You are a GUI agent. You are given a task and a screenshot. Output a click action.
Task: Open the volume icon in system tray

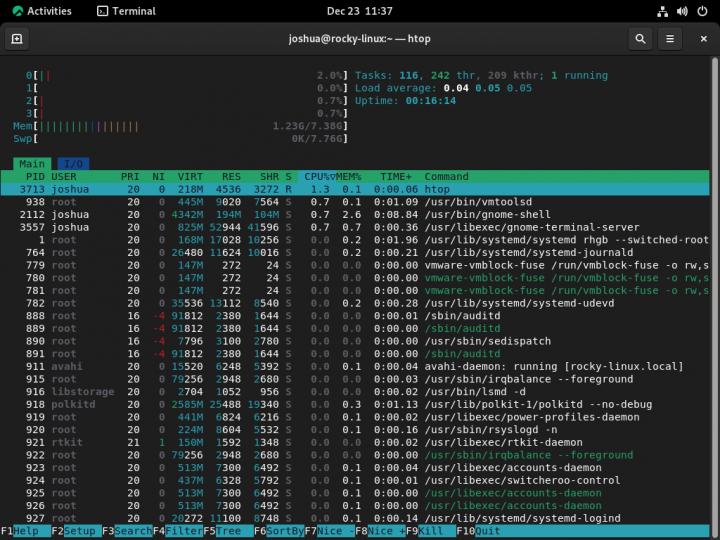(682, 11)
